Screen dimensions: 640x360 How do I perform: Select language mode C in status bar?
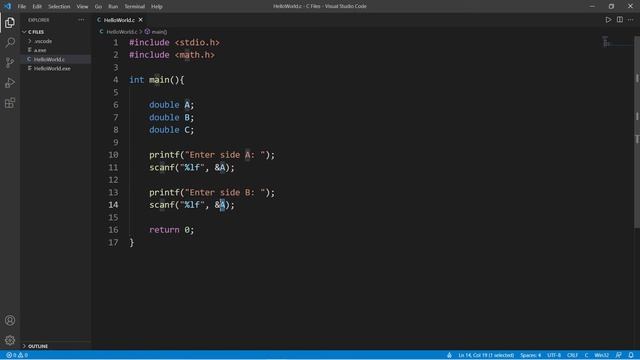pos(586,355)
